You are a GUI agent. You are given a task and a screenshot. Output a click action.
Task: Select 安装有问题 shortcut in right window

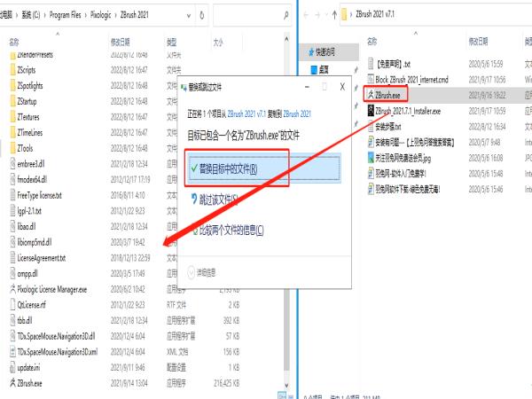coord(415,142)
